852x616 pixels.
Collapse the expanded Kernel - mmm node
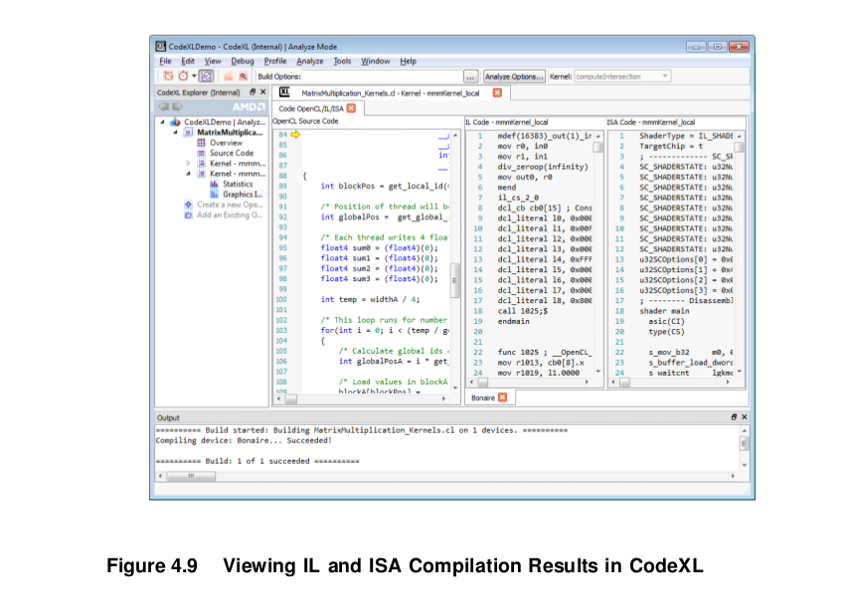pyautogui.click(x=188, y=174)
